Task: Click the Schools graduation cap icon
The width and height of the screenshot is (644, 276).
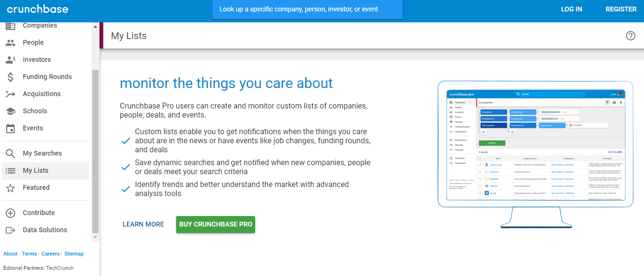Action: pyautogui.click(x=10, y=111)
